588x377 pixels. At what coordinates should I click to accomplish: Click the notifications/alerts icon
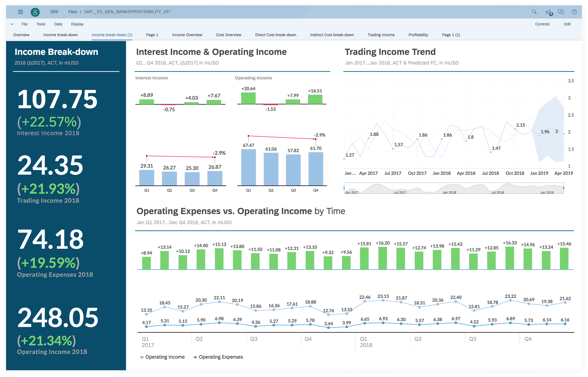[x=549, y=12]
